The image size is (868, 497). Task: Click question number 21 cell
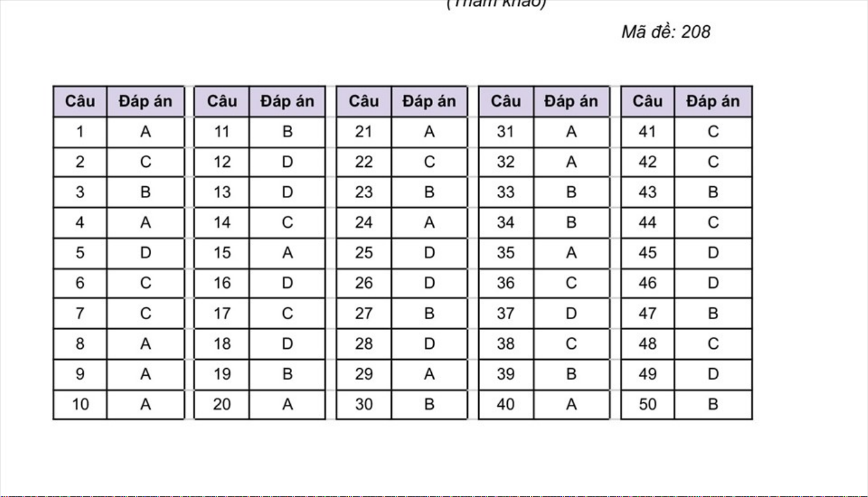[x=364, y=132]
